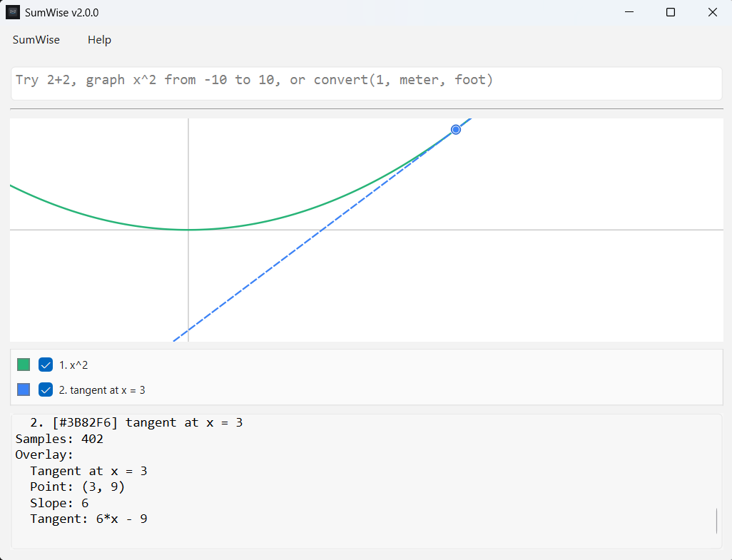Click the 'Tangent: 6*x - 9' output line
This screenshot has height=560, width=732.
[x=88, y=519]
